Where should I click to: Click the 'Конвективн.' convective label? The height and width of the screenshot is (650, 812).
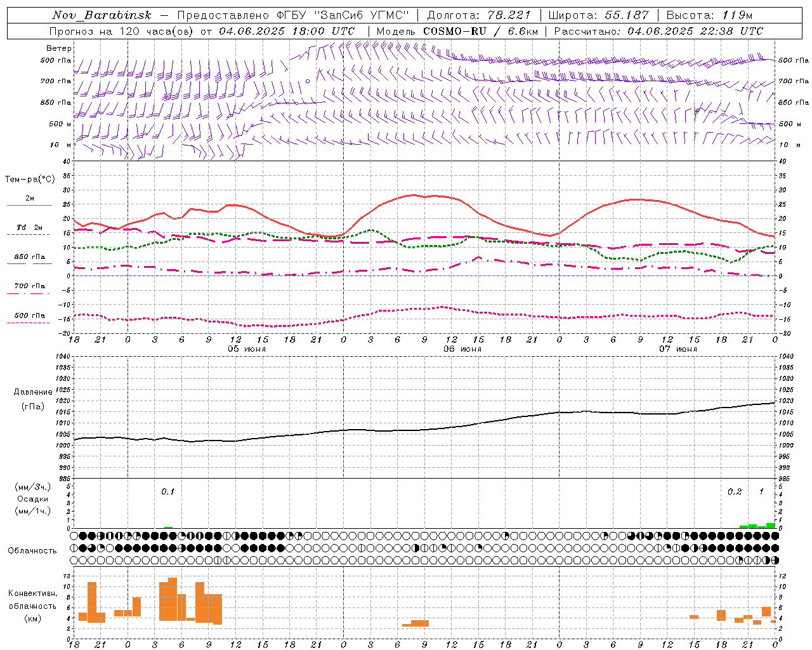32,594
